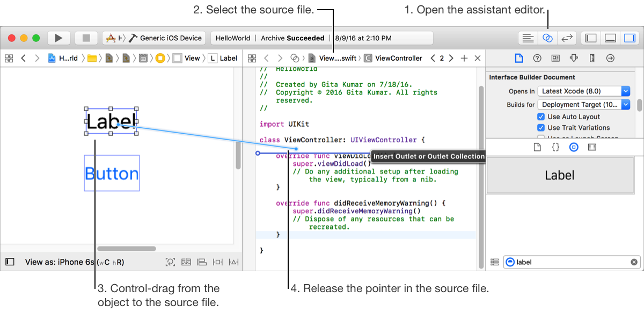Show the Media library

[x=592, y=147]
